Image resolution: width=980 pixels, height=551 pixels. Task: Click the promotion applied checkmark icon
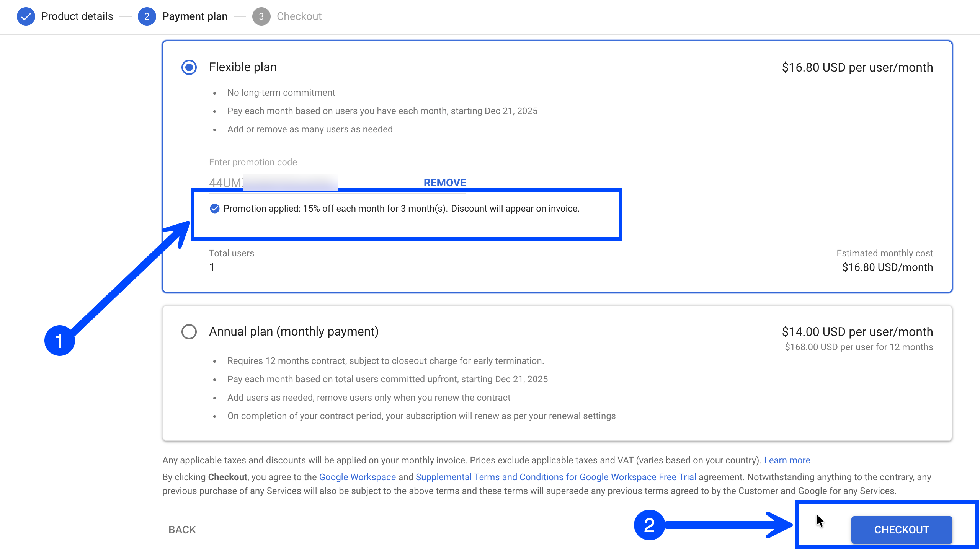tap(215, 209)
